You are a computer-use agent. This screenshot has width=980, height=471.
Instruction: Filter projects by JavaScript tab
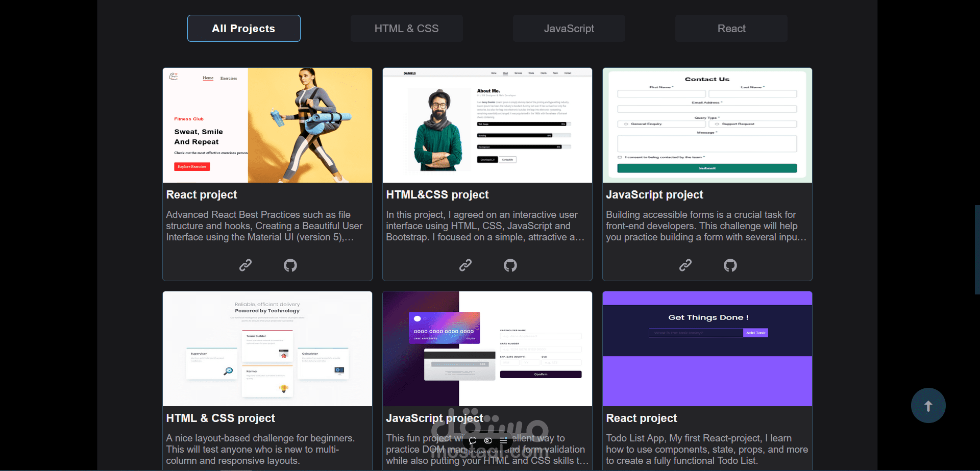click(x=569, y=29)
